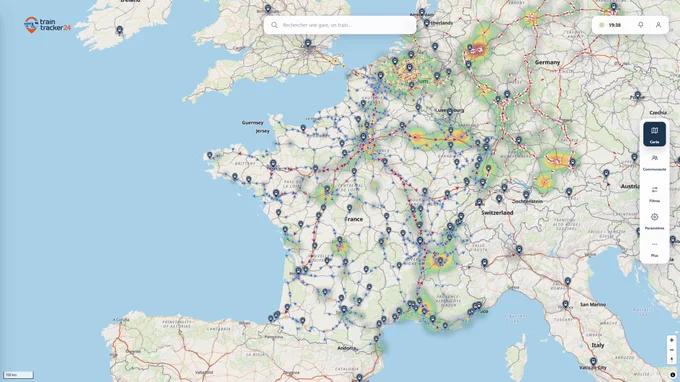Open map attribution info icon
This screenshot has width=680, height=382.
pos(673,375)
